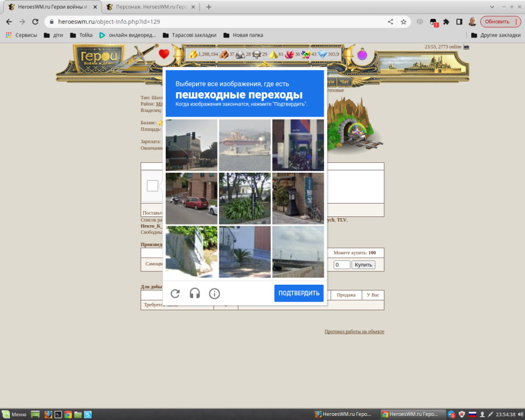Click the gold bars resource icon

coord(192,54)
